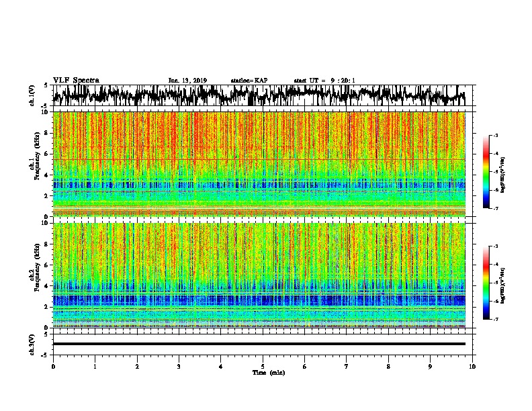Click the ch.3(V) axis label
This screenshot has height=411, width=532.
tap(32, 345)
